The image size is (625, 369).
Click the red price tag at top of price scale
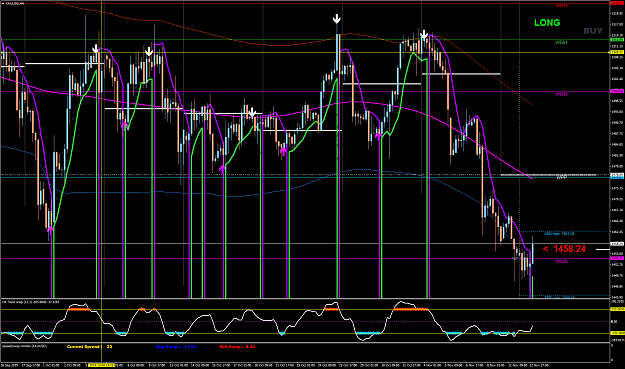617,3
